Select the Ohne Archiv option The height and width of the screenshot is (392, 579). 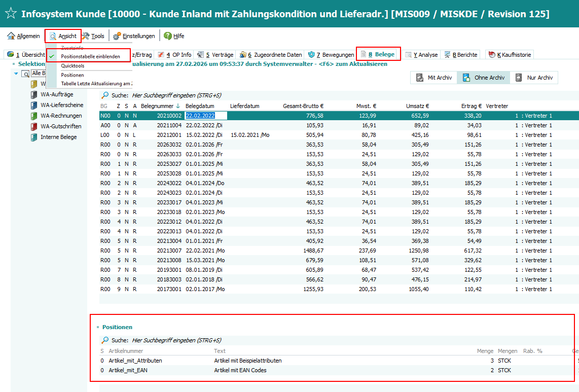[x=483, y=78]
